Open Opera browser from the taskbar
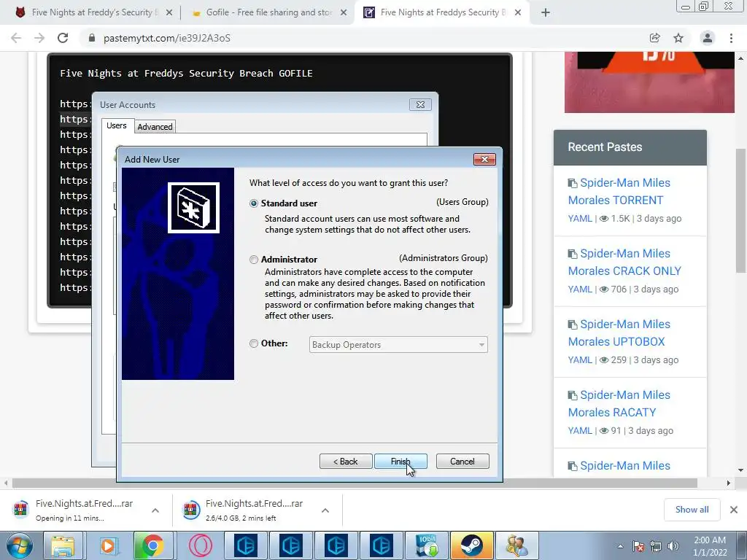 [201, 545]
